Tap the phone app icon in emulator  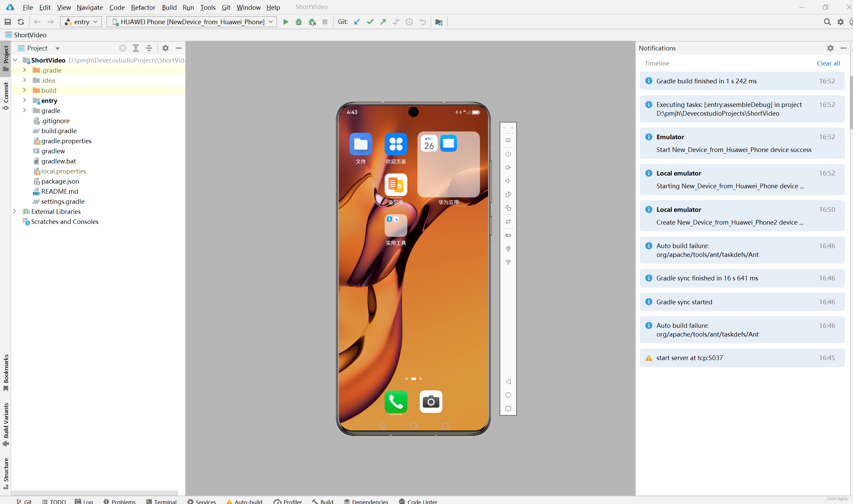396,402
